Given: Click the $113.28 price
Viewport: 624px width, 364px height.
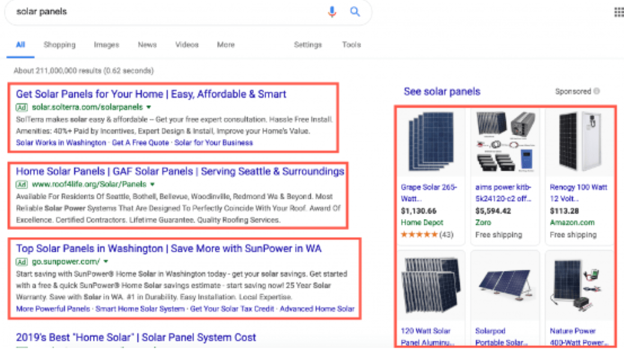Looking at the screenshot, I should 563,211.
